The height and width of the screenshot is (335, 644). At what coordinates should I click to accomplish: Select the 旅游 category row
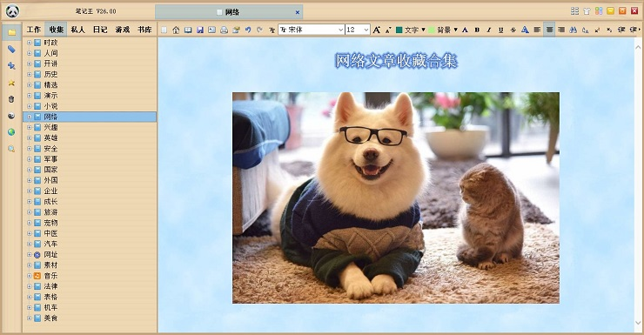[x=90, y=211]
